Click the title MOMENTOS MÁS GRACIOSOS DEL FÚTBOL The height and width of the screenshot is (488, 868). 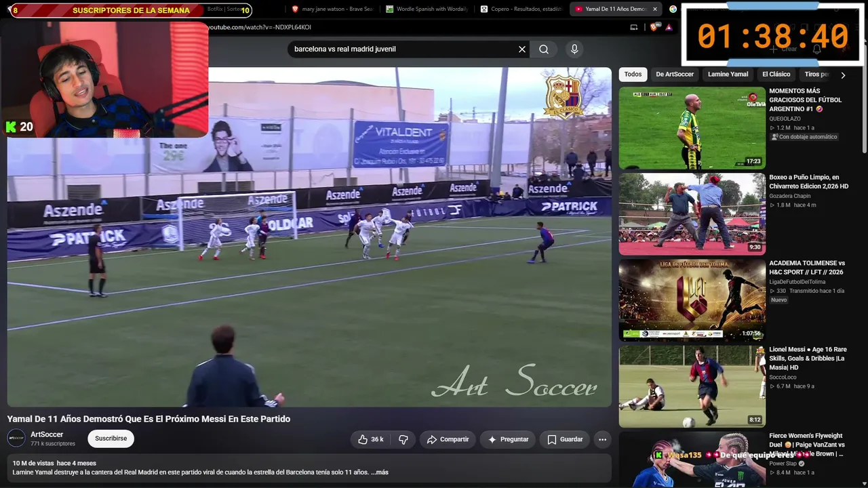[x=806, y=100]
